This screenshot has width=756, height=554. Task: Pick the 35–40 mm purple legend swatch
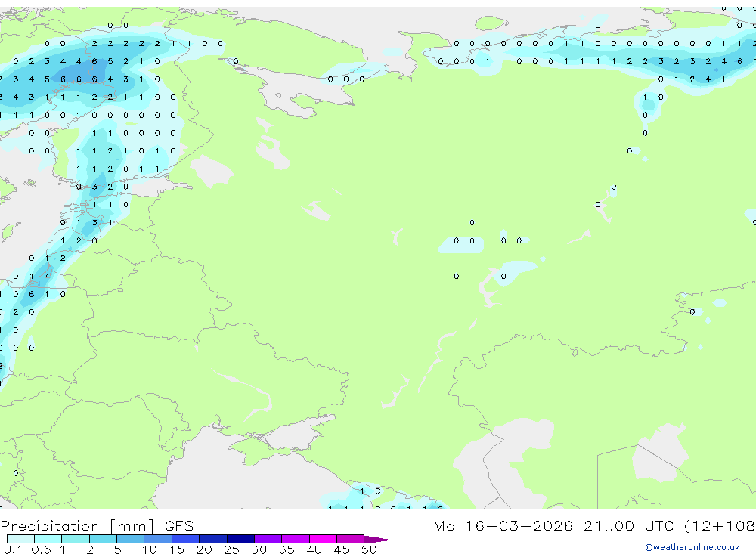295,539
